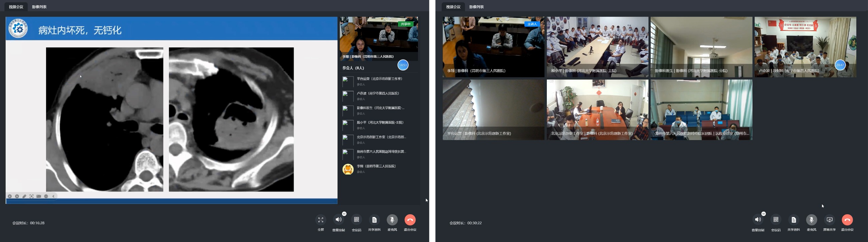Click the 共享中 badge on presenter video

[406, 24]
